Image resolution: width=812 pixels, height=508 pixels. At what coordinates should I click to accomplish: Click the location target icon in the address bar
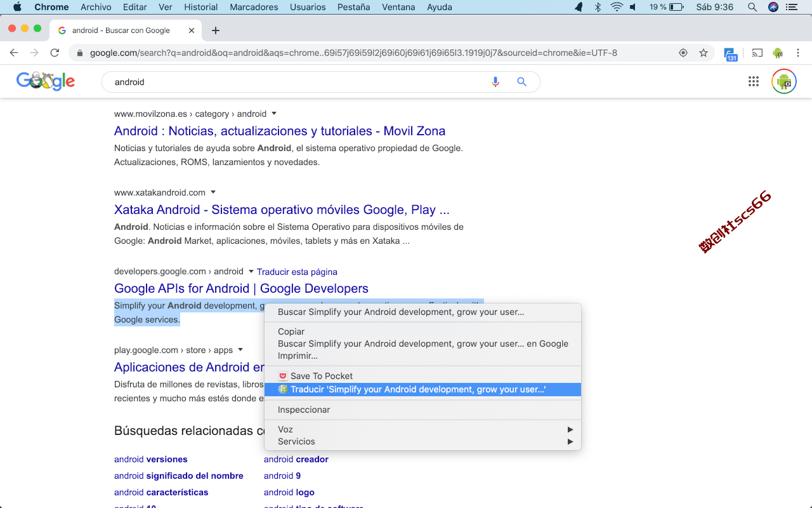[x=683, y=53]
